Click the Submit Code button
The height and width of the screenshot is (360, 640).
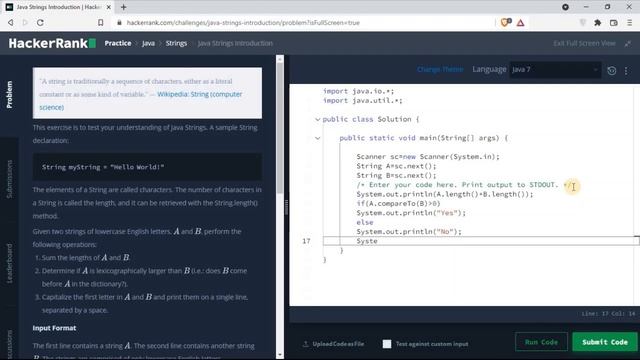tap(604, 342)
